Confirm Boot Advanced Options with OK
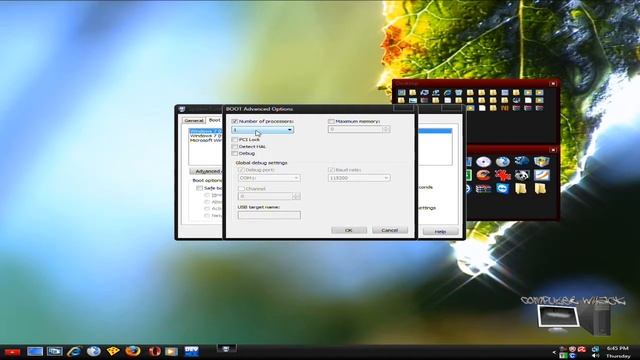The height and width of the screenshot is (360, 640). (349, 230)
